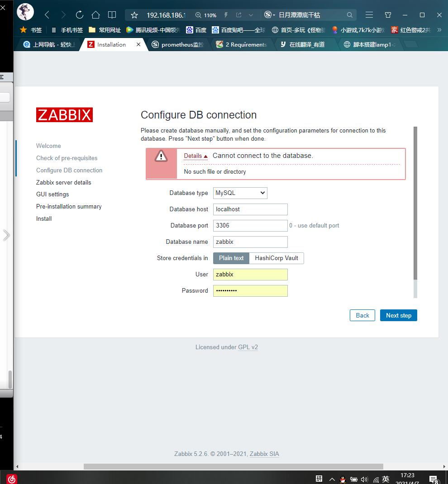
Task: Click the horizontal page scrollbar
Action: tap(234, 466)
